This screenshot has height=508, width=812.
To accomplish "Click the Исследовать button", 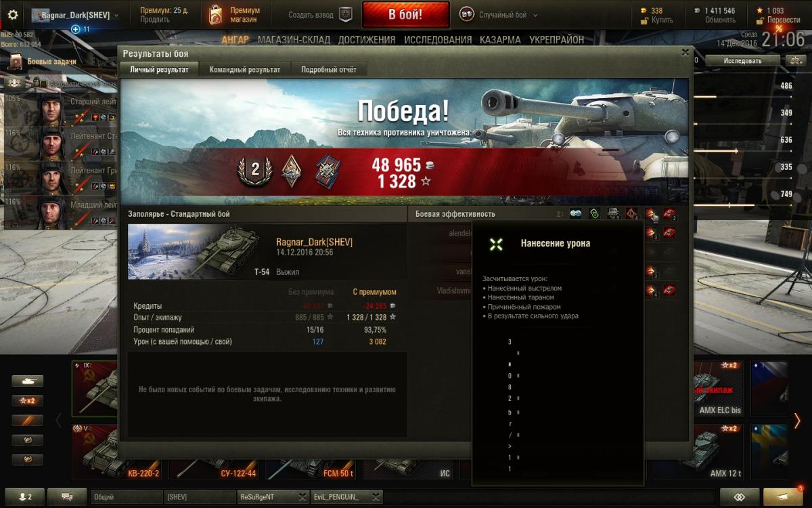I will pos(742,60).
